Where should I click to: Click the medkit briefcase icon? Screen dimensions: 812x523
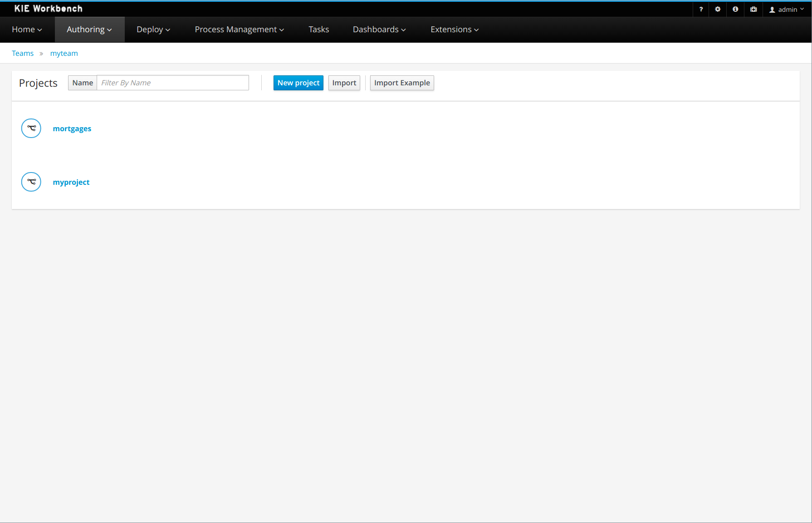(x=753, y=9)
